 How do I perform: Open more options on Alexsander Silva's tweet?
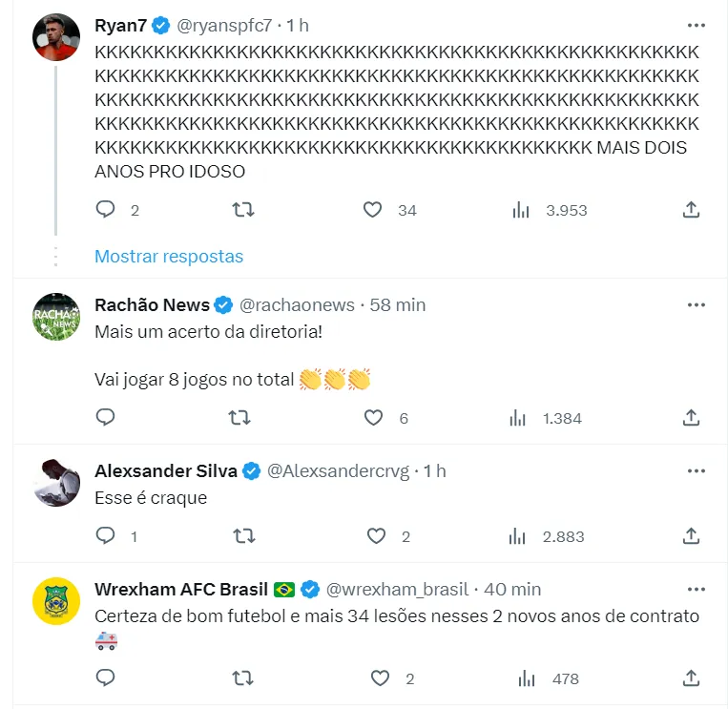point(697,470)
